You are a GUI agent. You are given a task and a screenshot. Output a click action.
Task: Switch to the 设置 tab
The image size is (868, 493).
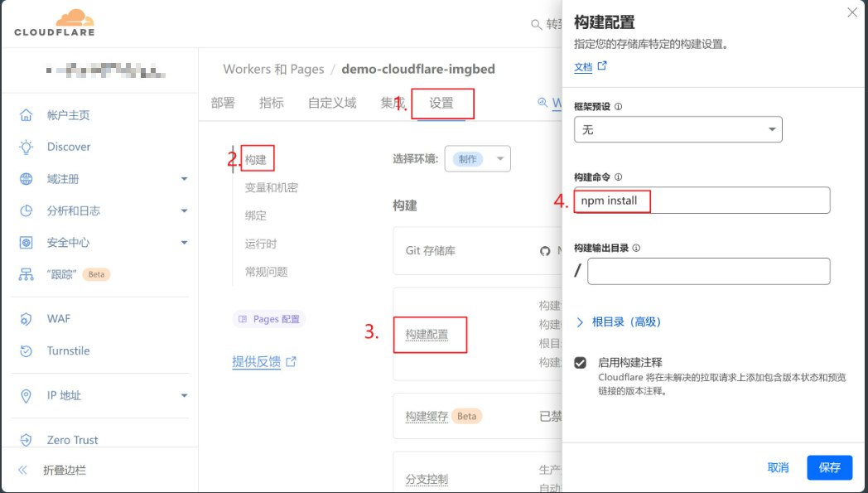441,104
